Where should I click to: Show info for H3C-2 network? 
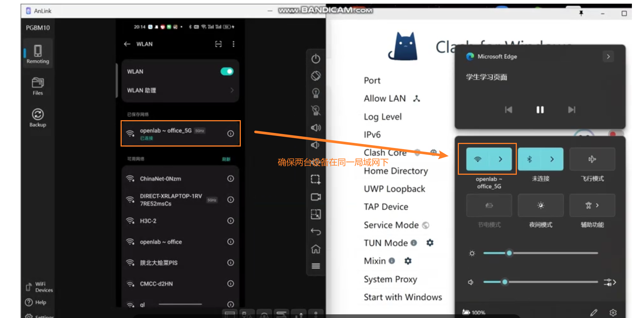pyautogui.click(x=231, y=221)
